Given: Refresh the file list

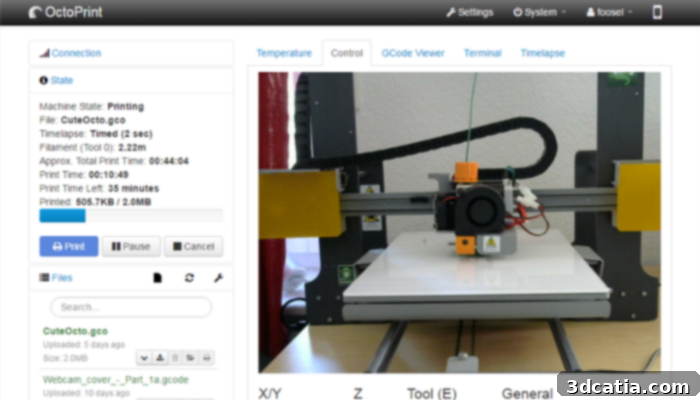Looking at the screenshot, I should point(189,278).
